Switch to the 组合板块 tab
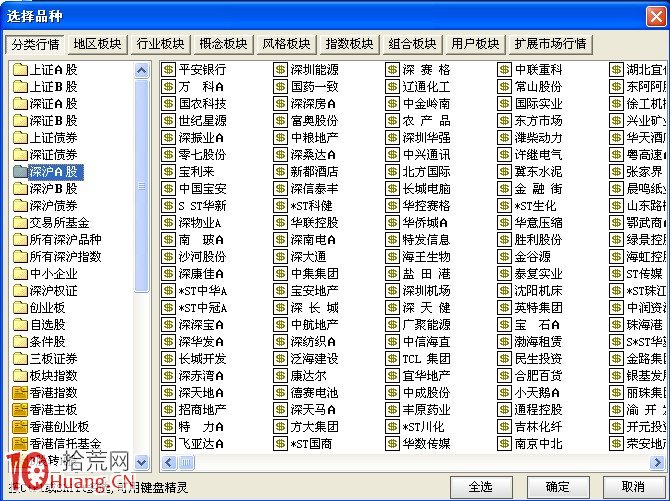 coord(412,44)
